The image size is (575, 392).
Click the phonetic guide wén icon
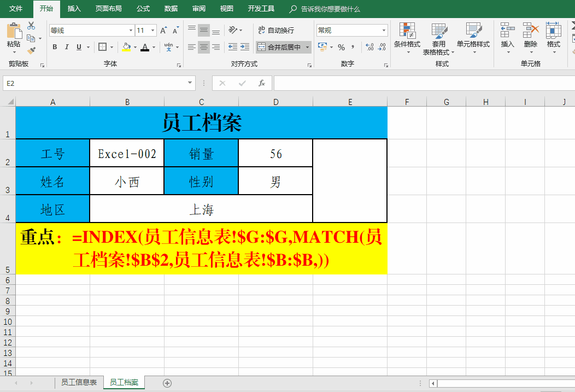(168, 47)
